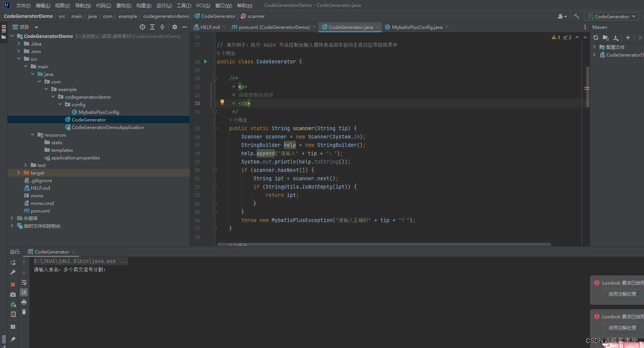
Task: Open the 文件(F) menu
Action: click(23, 5)
